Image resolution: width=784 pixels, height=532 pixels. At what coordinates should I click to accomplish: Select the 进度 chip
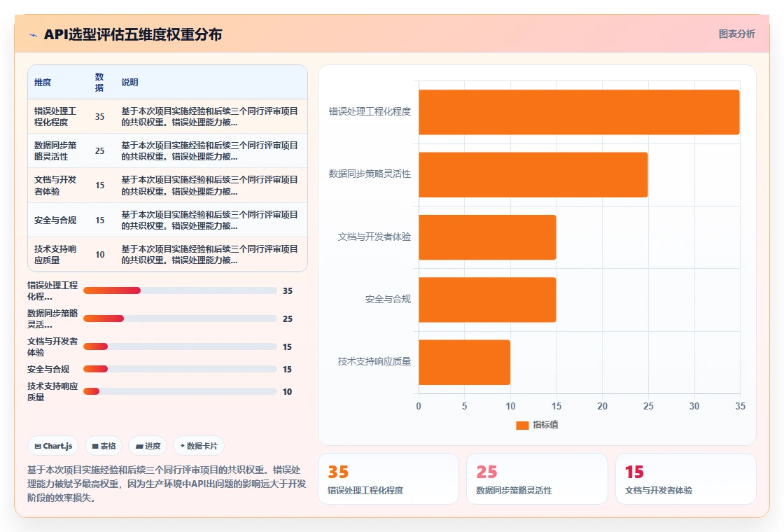pos(148,446)
